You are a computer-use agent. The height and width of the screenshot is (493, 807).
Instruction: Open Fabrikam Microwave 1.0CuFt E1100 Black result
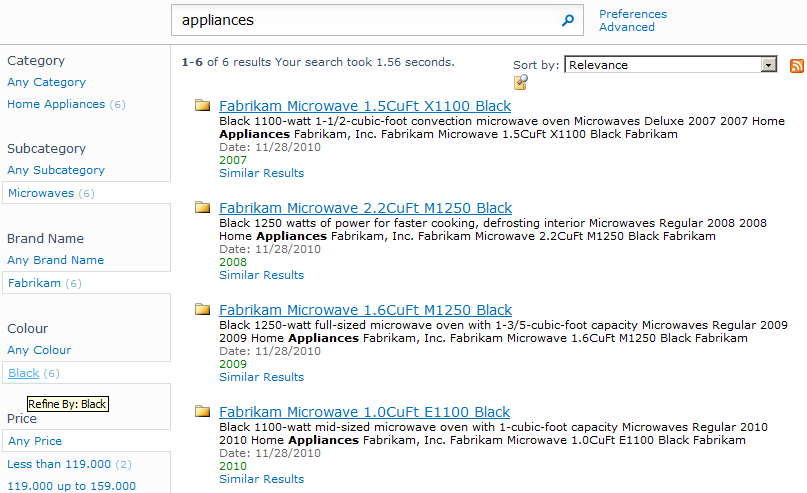tap(364, 412)
